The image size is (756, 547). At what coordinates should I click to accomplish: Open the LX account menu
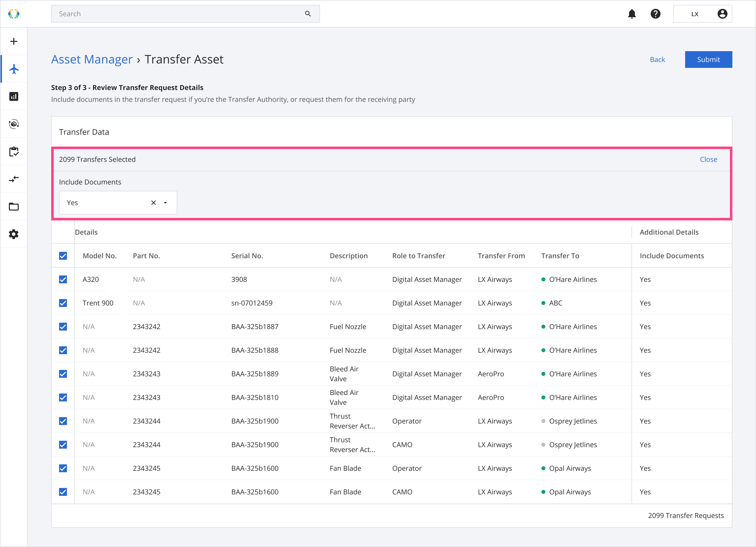click(703, 14)
